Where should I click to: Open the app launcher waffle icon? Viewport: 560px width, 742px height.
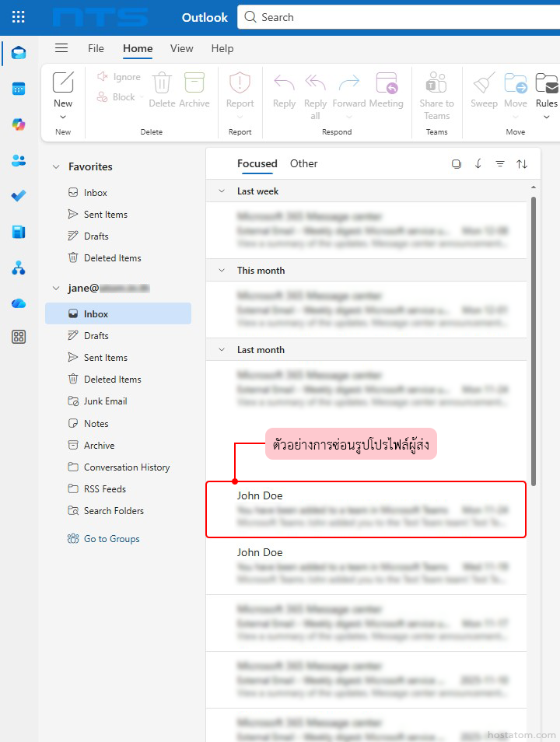(19, 18)
